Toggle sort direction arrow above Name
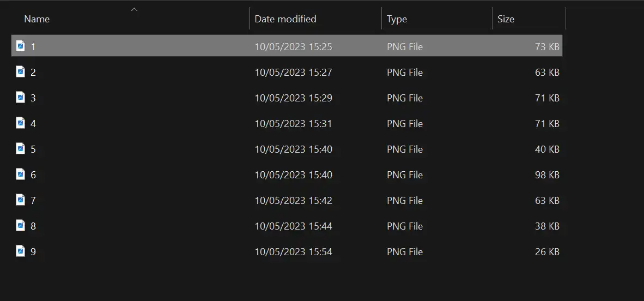Image resolution: width=644 pixels, height=301 pixels. click(x=134, y=9)
